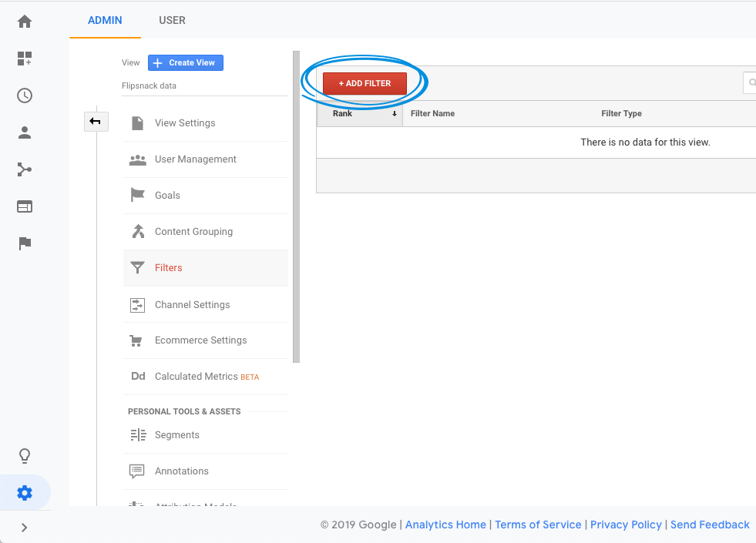
Task: Click the red ADD FILTER button
Action: point(365,83)
